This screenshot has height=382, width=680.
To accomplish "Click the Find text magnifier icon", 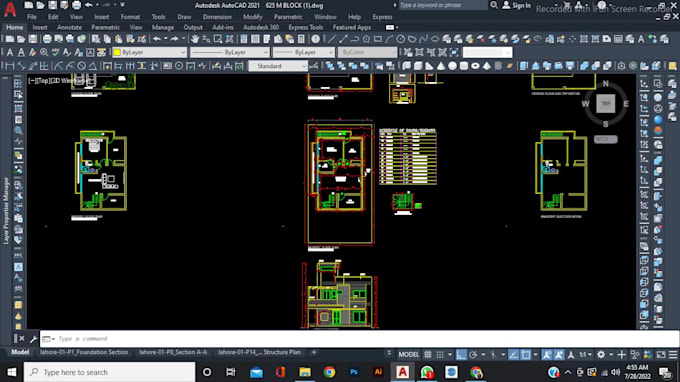I will (44, 52).
